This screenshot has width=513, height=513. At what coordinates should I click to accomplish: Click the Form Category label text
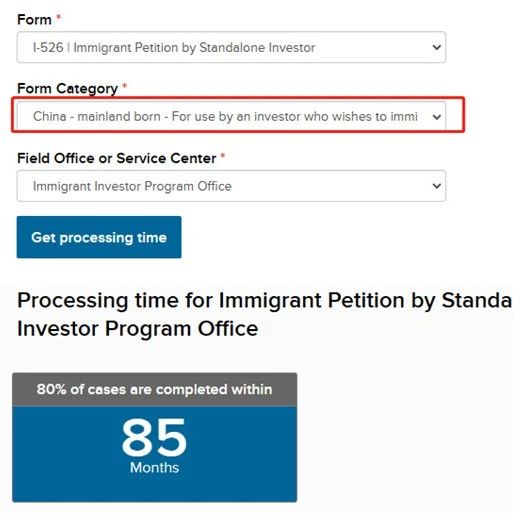point(68,89)
